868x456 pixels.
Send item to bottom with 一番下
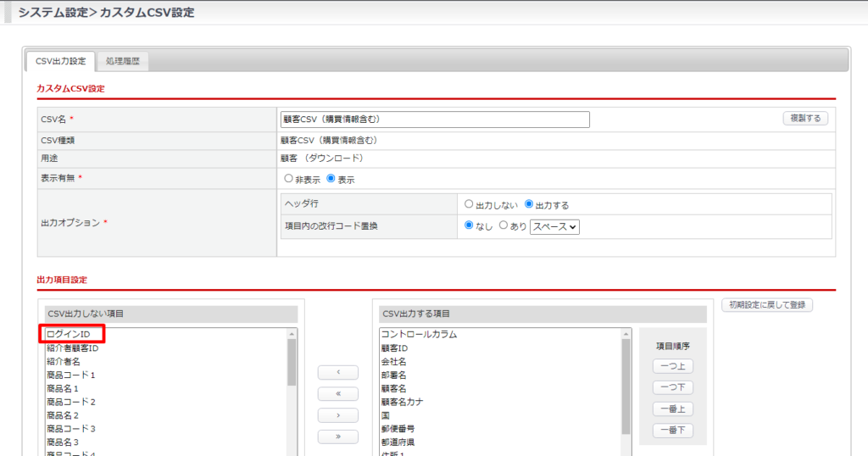[673, 431]
